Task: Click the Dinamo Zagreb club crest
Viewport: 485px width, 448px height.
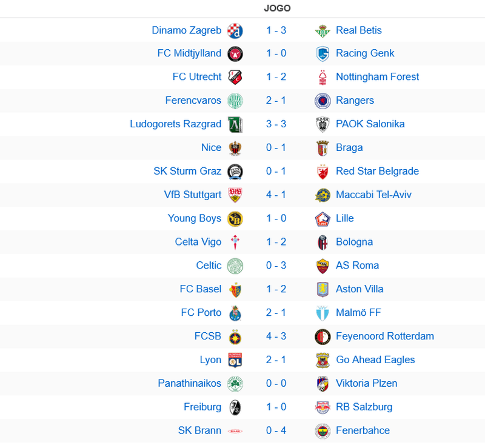Action: coord(235,30)
